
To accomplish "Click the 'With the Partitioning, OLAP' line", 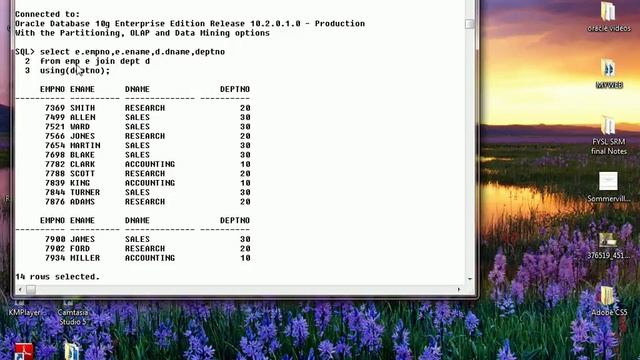I will (142, 33).
